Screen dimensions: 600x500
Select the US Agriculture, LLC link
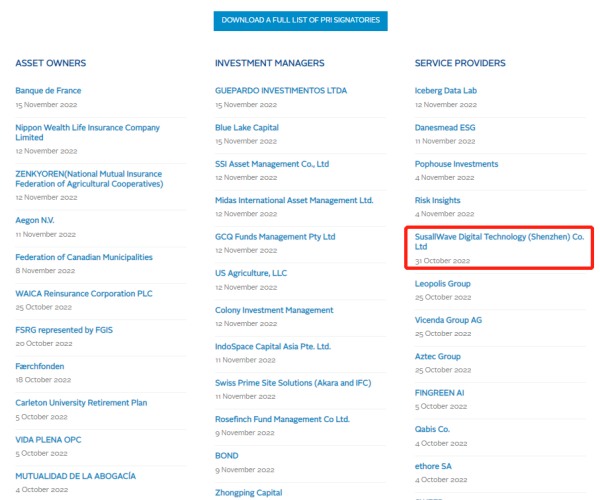[251, 273]
